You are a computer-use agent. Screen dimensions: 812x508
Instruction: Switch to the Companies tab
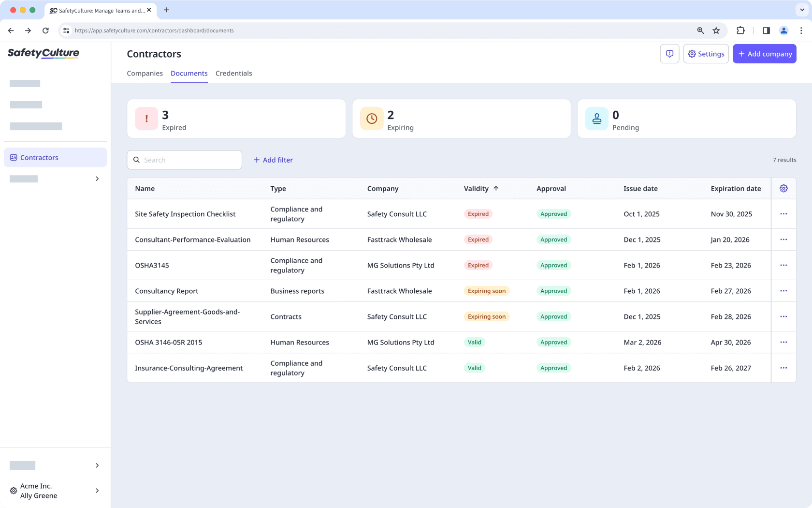[x=145, y=73]
